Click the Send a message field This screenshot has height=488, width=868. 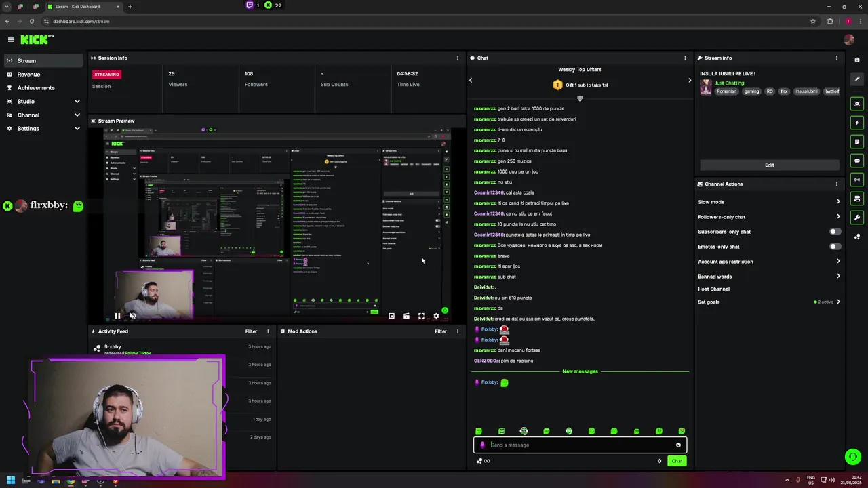coord(580,445)
